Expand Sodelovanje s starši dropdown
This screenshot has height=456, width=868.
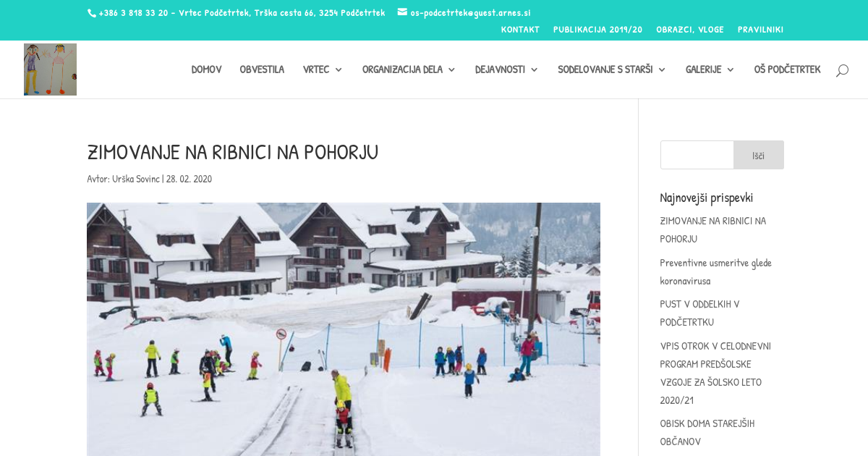pyautogui.click(x=611, y=69)
